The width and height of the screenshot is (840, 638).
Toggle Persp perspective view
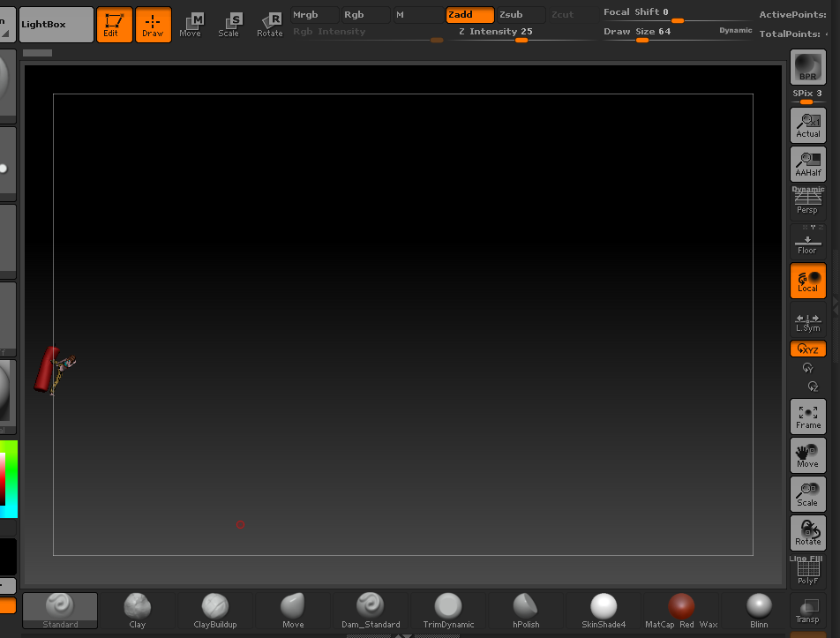[808, 202]
